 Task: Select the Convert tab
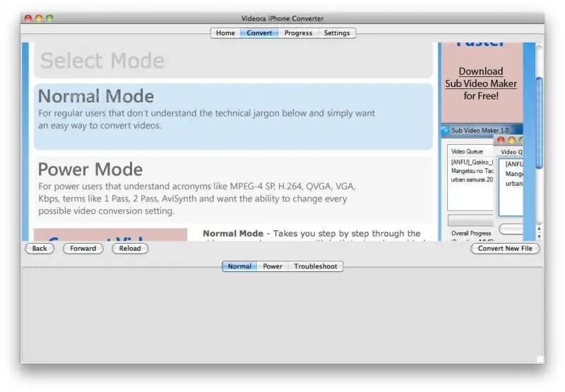tap(259, 32)
